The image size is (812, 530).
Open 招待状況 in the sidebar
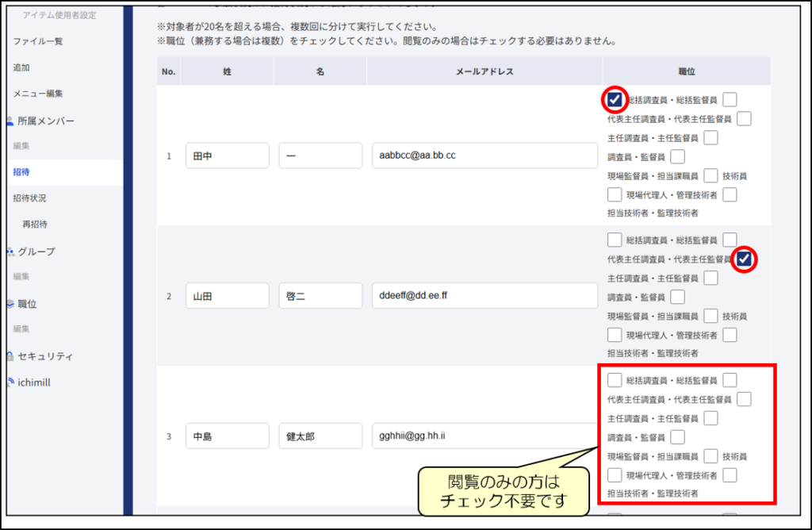click(29, 198)
